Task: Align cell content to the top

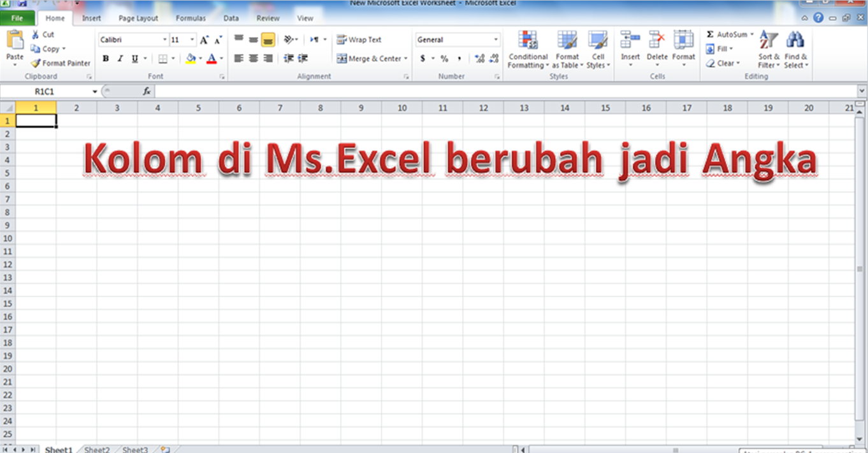Action: 239,40
